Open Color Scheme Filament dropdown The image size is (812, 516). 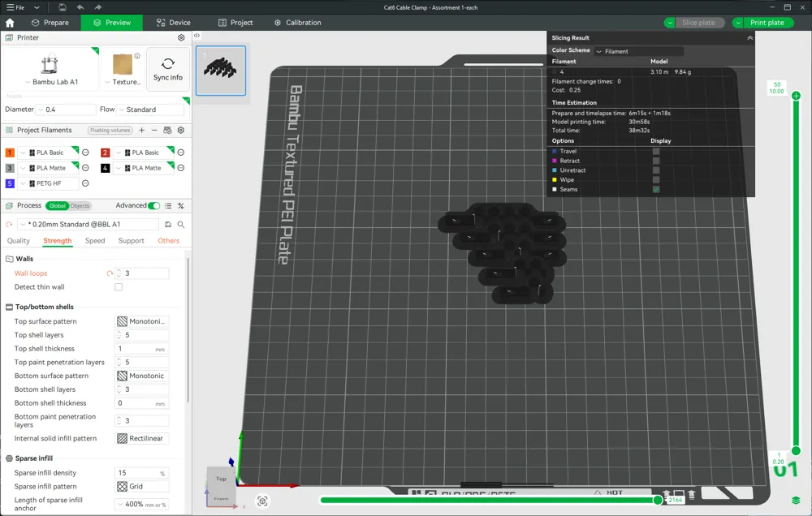tap(639, 51)
